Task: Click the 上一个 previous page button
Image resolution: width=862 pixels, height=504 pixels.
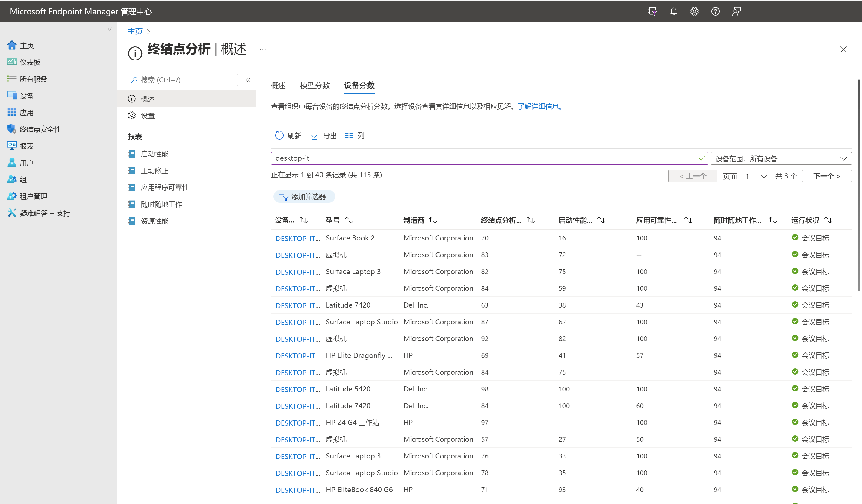Action: click(692, 176)
